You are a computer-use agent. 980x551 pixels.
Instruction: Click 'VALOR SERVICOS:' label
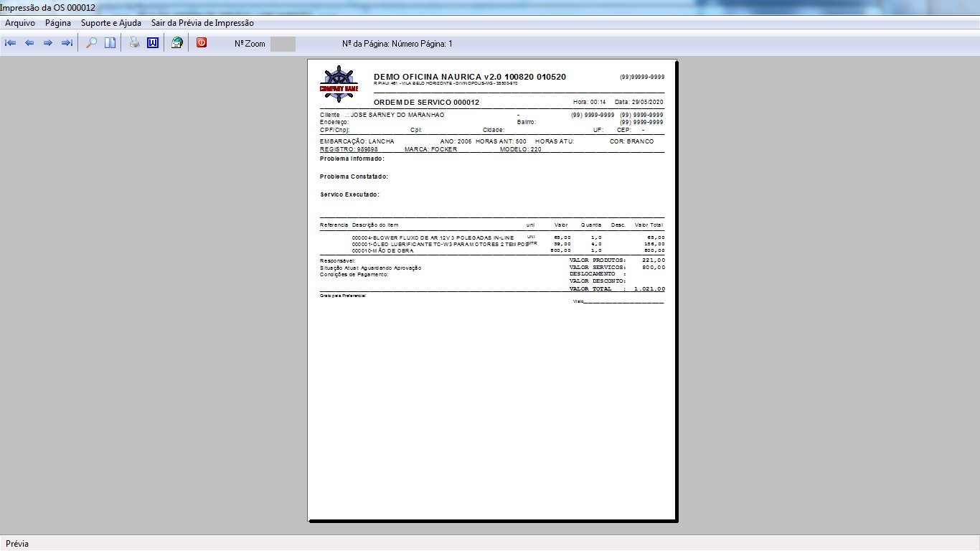click(598, 267)
